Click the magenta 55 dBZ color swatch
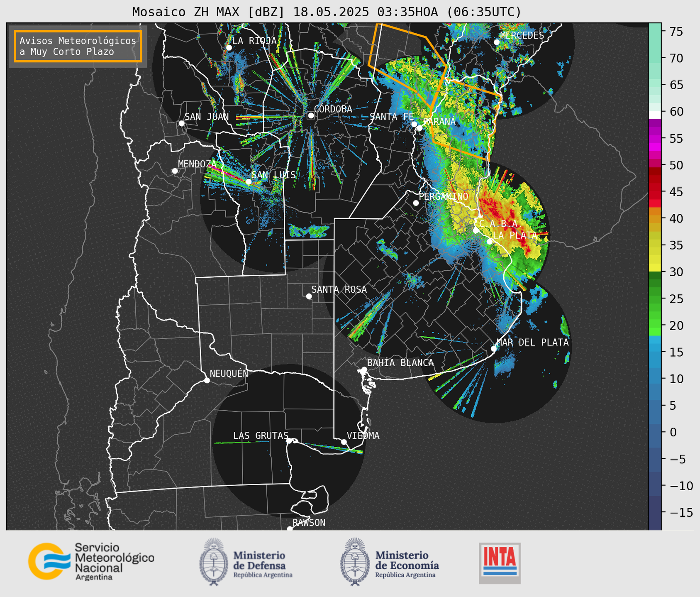 coord(655,138)
